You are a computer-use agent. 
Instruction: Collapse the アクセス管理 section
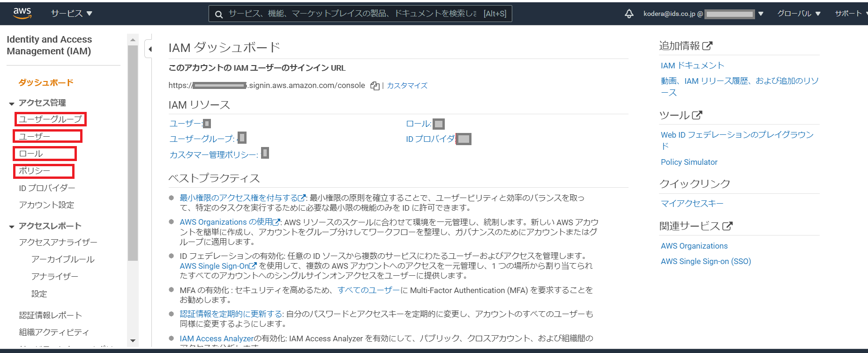pos(12,103)
